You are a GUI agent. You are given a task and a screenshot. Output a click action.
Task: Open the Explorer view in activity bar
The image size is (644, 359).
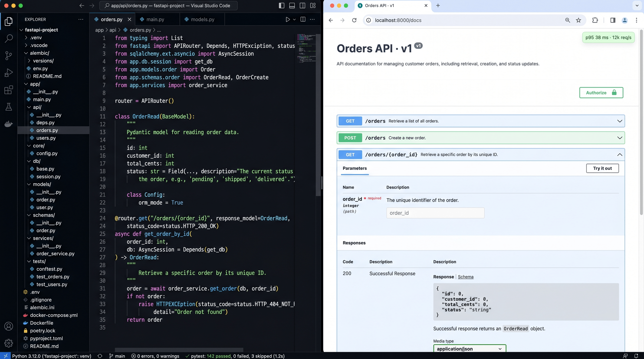pyautogui.click(x=9, y=21)
